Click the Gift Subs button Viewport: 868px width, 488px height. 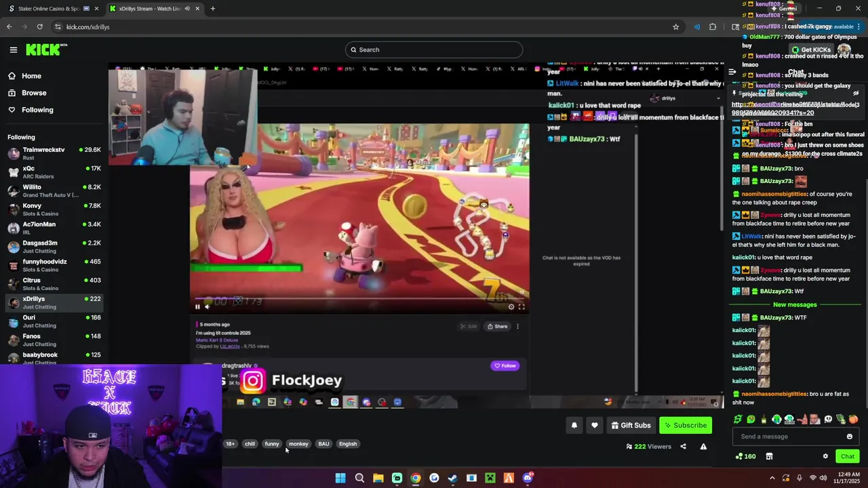pyautogui.click(x=631, y=425)
